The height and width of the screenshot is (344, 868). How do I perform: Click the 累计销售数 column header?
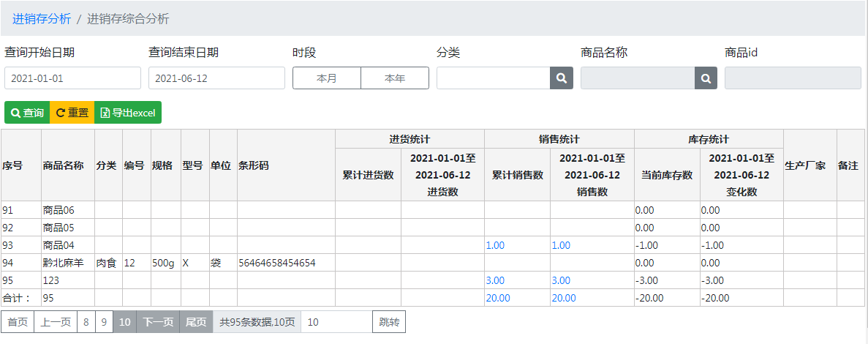click(517, 175)
